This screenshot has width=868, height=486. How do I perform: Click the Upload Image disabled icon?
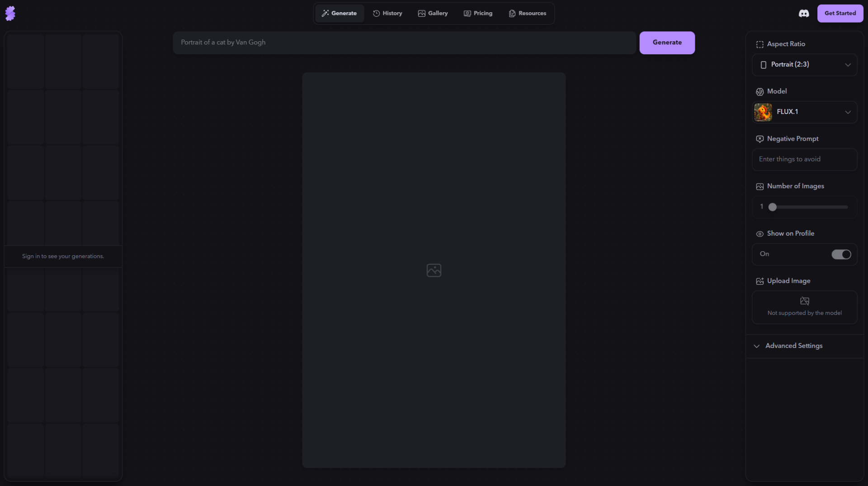[x=804, y=301]
